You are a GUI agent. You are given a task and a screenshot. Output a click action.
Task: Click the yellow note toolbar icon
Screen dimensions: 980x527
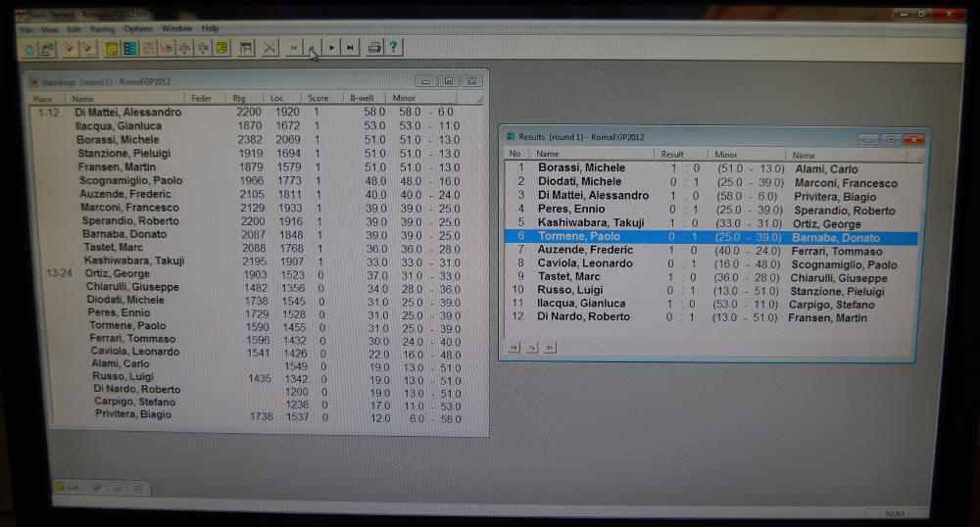[x=221, y=48]
